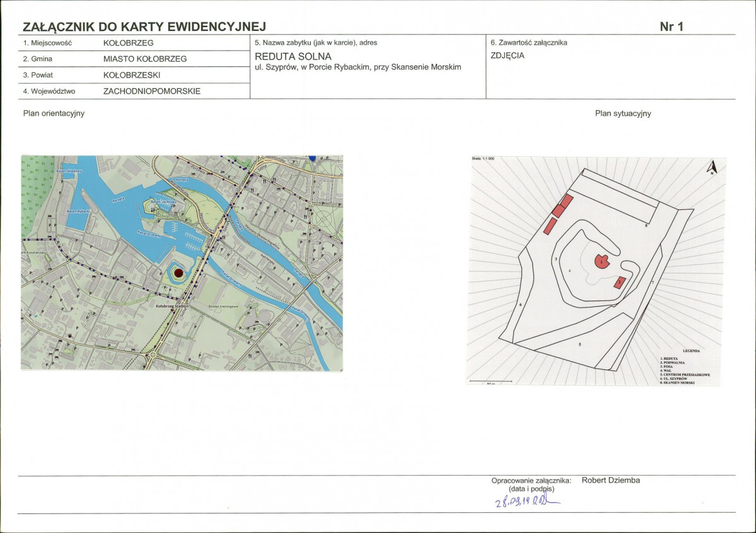Click the 'Kołobrzeg Stadion' map label

[x=172, y=306]
